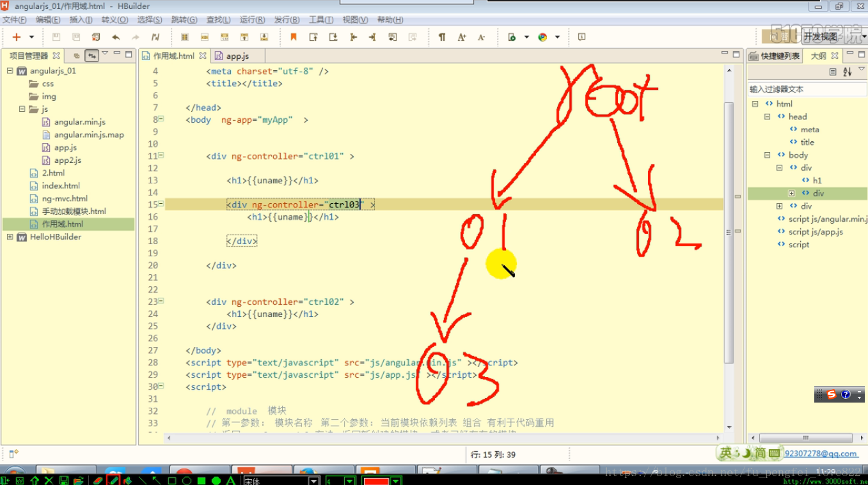The image size is (868, 485).
Task: Open dropdown arrow next to Chrome icon
Action: (x=557, y=37)
